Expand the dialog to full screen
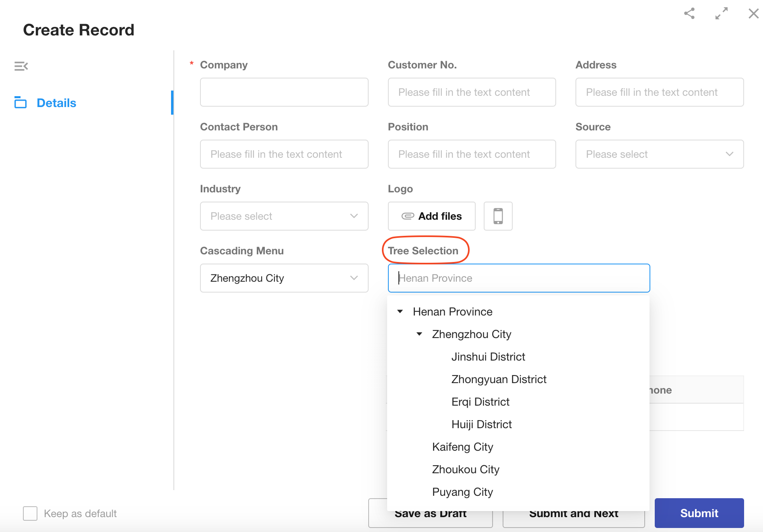Viewport: 763px width, 532px height. (x=721, y=14)
